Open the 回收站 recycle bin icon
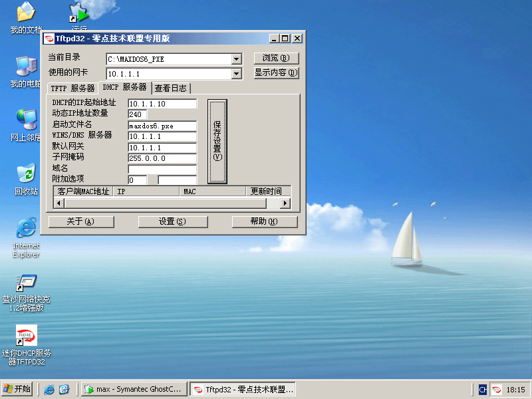This screenshot has width=532, height=399. pos(26,174)
